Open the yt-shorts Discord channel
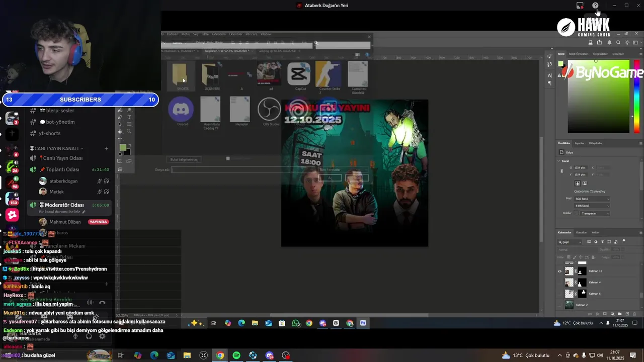Screen dimensions: 644x362 tap(49, 133)
